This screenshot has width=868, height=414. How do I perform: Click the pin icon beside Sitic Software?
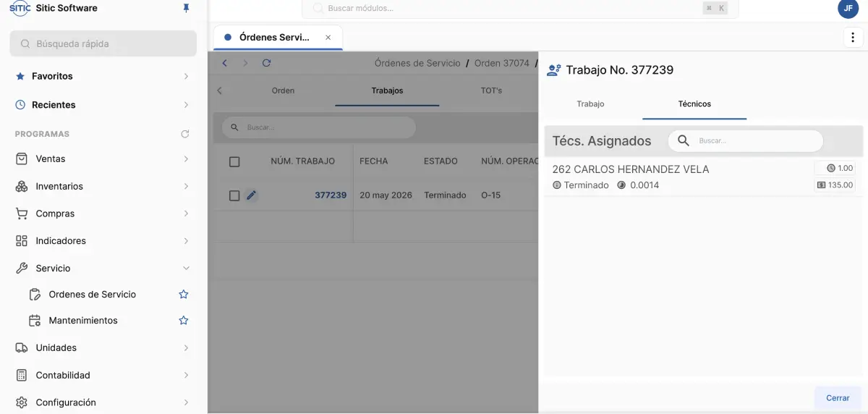186,8
